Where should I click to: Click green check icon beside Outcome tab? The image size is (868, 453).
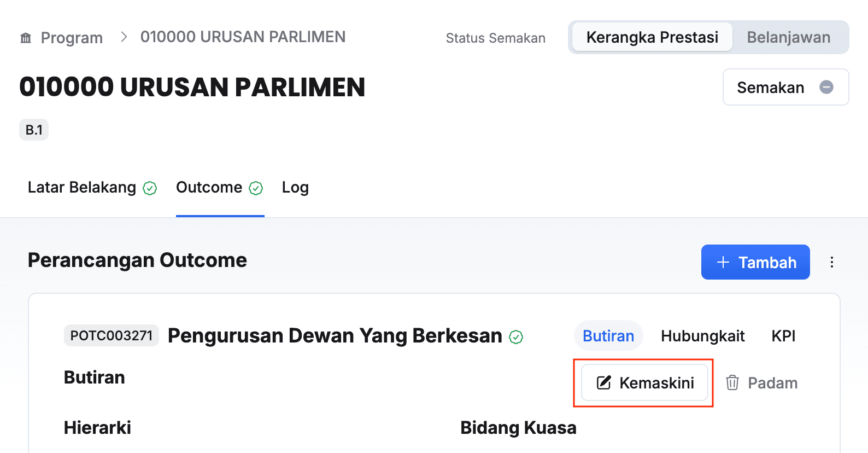[x=256, y=188]
